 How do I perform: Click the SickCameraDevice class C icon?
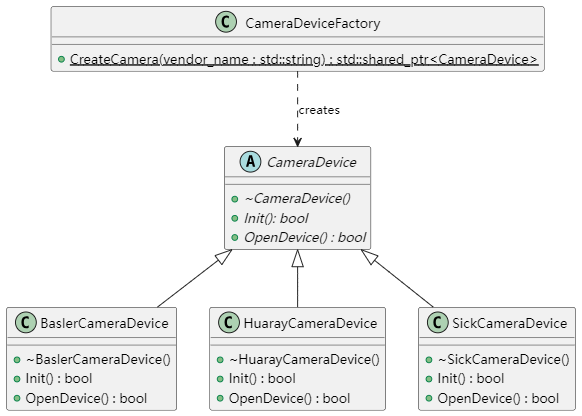pos(438,322)
